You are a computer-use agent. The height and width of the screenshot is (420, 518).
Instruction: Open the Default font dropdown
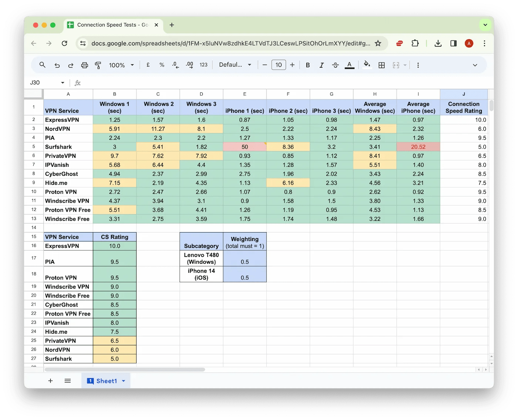(235, 65)
